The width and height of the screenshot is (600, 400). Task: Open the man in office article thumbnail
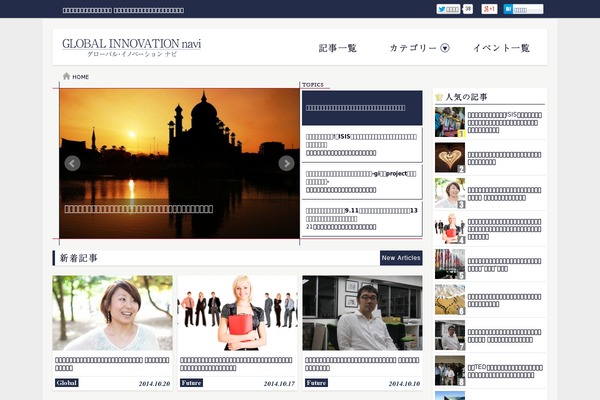(x=362, y=313)
